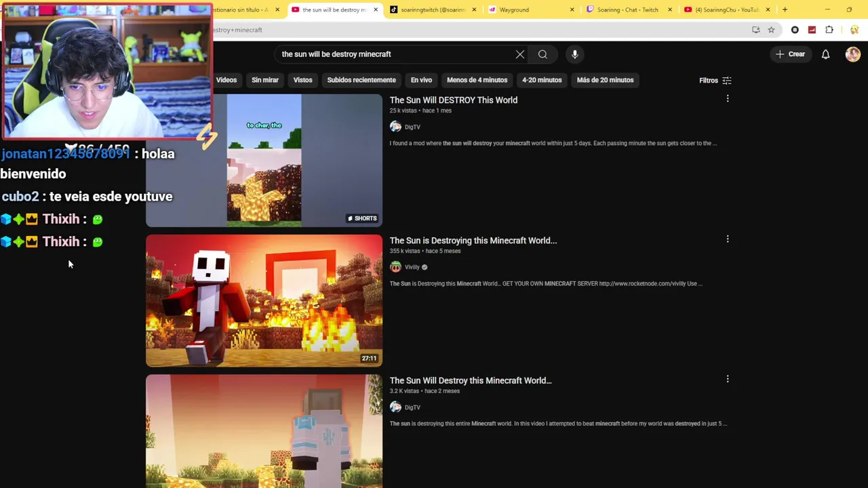Open the Vivilly channel avatar
Viewport: 868px width, 488px height.
(x=395, y=267)
